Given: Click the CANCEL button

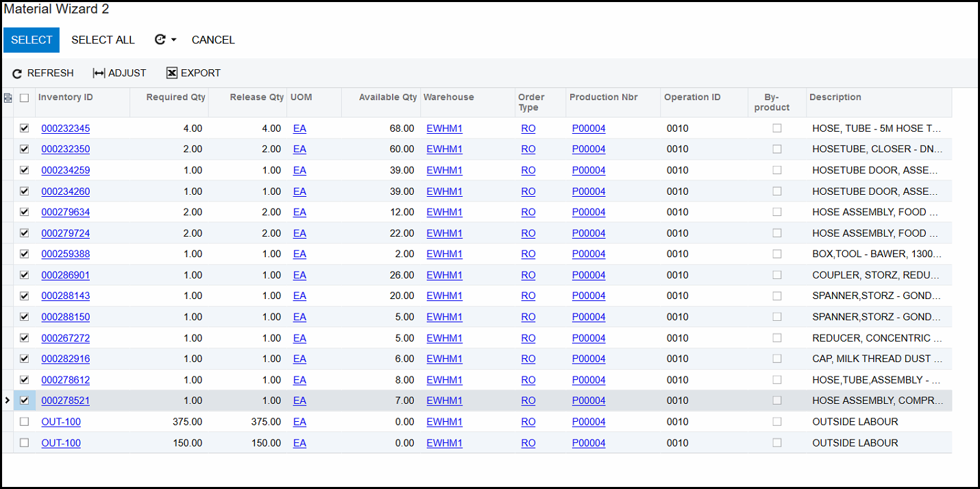Looking at the screenshot, I should pos(213,40).
